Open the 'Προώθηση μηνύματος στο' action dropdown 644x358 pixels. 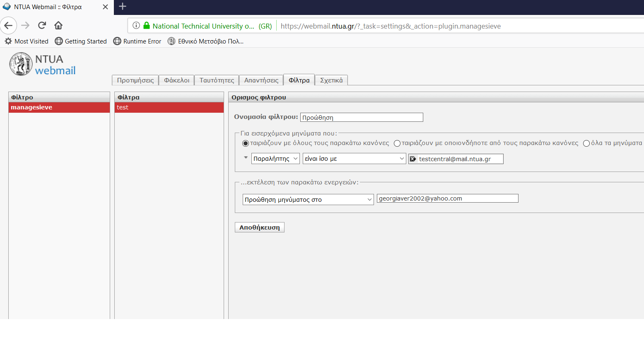tap(308, 199)
